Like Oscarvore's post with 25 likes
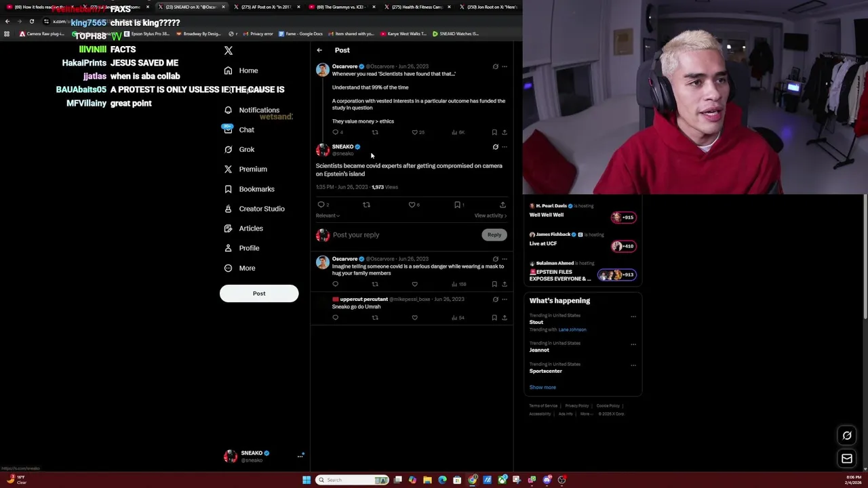The width and height of the screenshot is (868, 488). click(415, 132)
